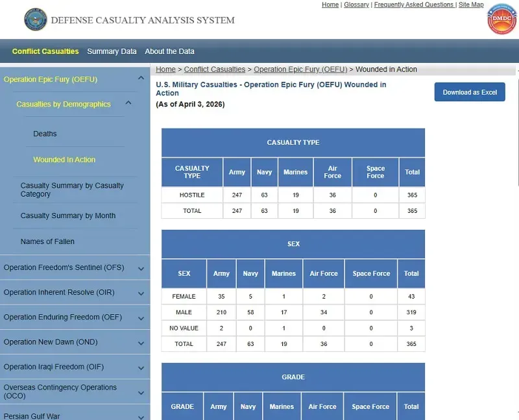Expand Operation Inherent Resolve (OIR) menu
519x420 pixels.
tap(141, 293)
